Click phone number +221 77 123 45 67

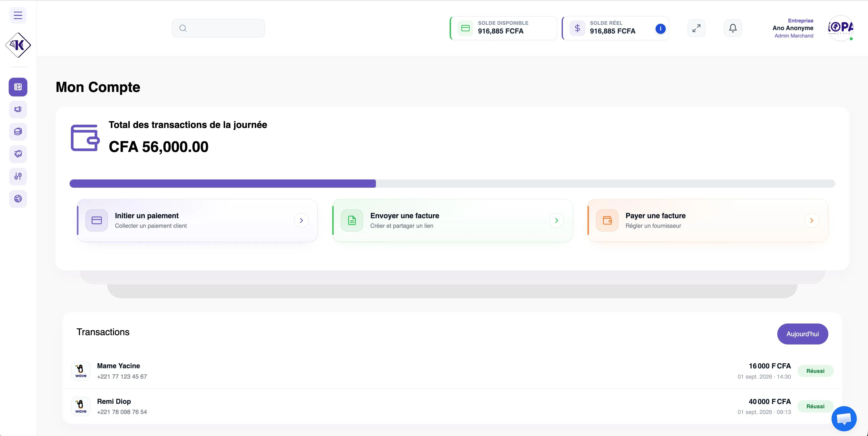click(122, 376)
